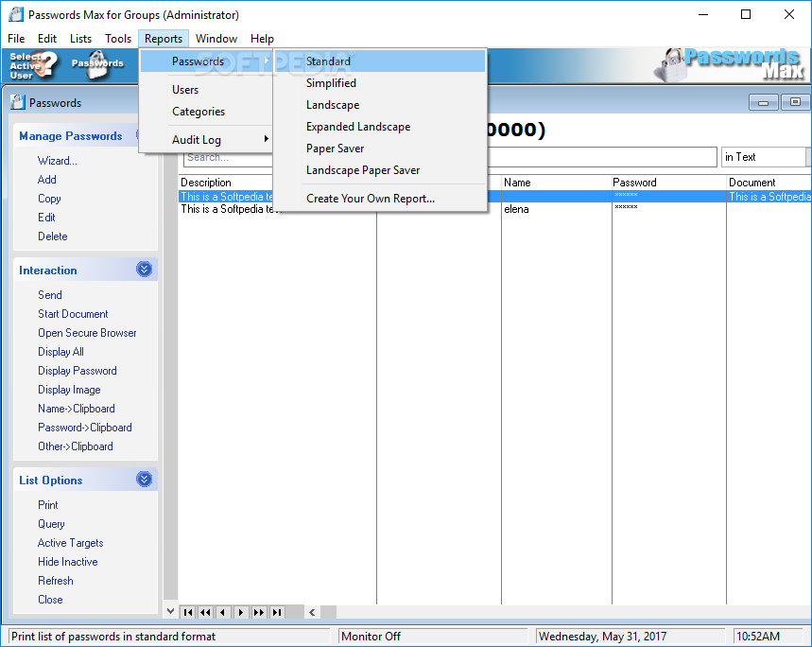
Task: Close the Reports menu
Action: point(164,39)
